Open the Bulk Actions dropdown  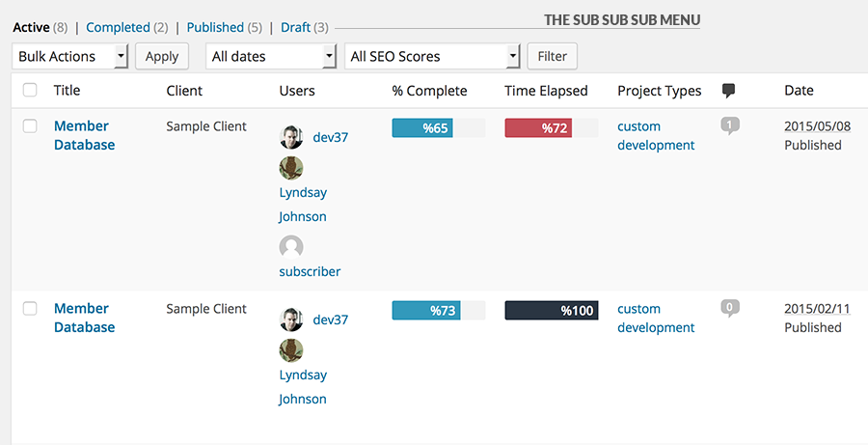(x=70, y=57)
